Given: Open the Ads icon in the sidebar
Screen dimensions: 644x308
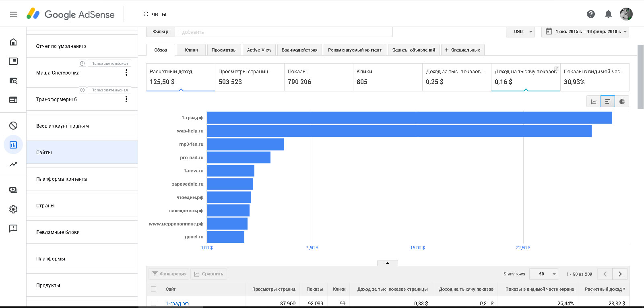Looking at the screenshot, I should tap(13, 61).
